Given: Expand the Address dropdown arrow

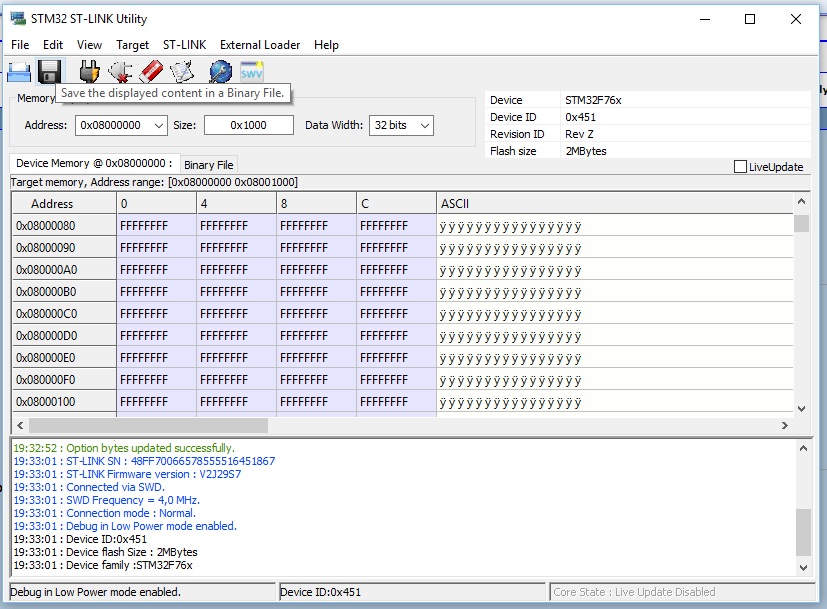Looking at the screenshot, I should 159,125.
